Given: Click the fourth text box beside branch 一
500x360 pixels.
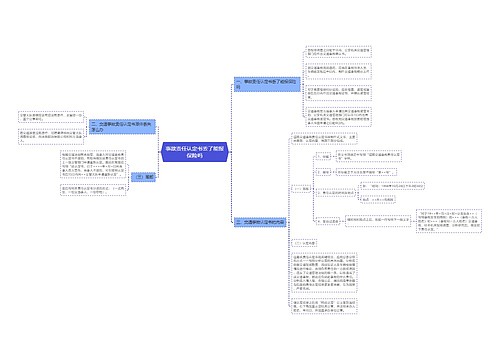Looking at the screenshot, I should 338,117.
